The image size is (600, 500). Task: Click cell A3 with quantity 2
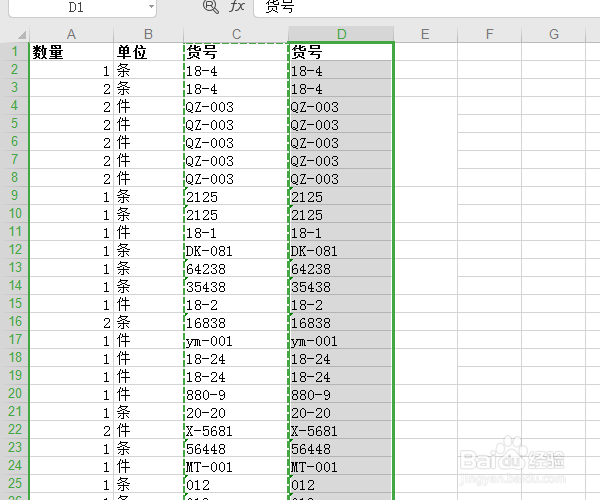click(71, 88)
